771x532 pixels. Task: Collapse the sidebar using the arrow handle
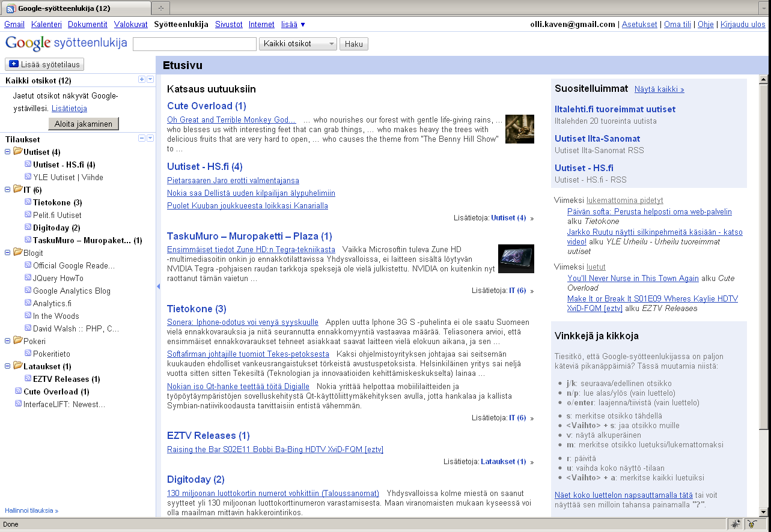tap(158, 286)
